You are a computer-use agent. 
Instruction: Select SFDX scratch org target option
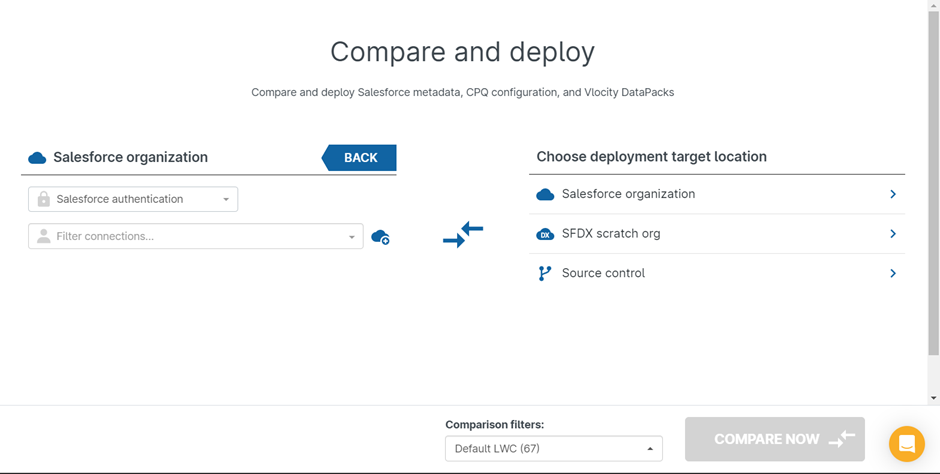(x=611, y=234)
